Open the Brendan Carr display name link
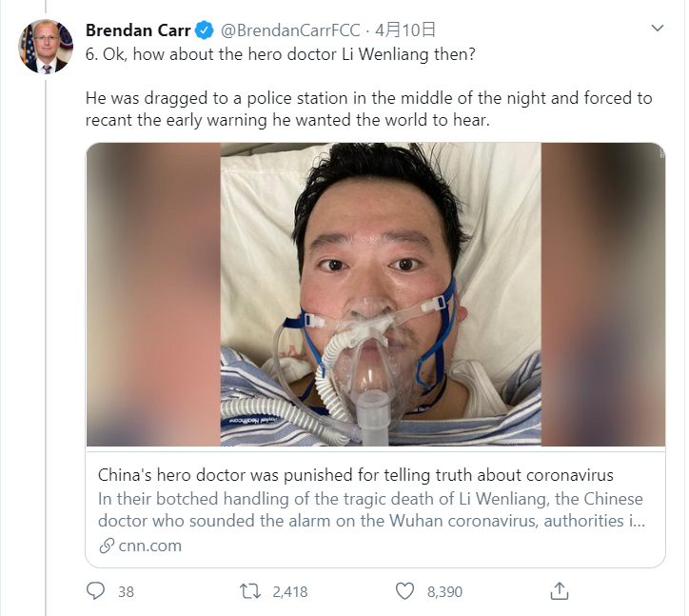The image size is (689, 616). click(138, 30)
